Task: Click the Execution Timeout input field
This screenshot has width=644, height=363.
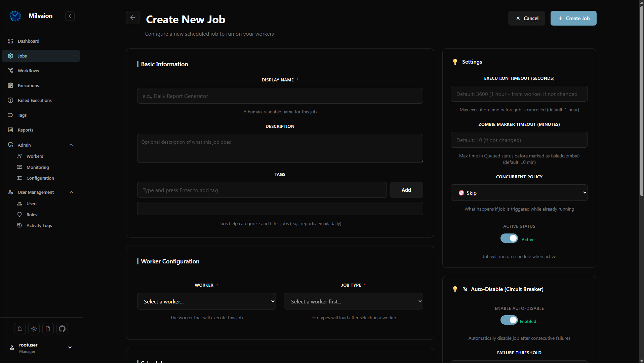Action: pyautogui.click(x=519, y=94)
